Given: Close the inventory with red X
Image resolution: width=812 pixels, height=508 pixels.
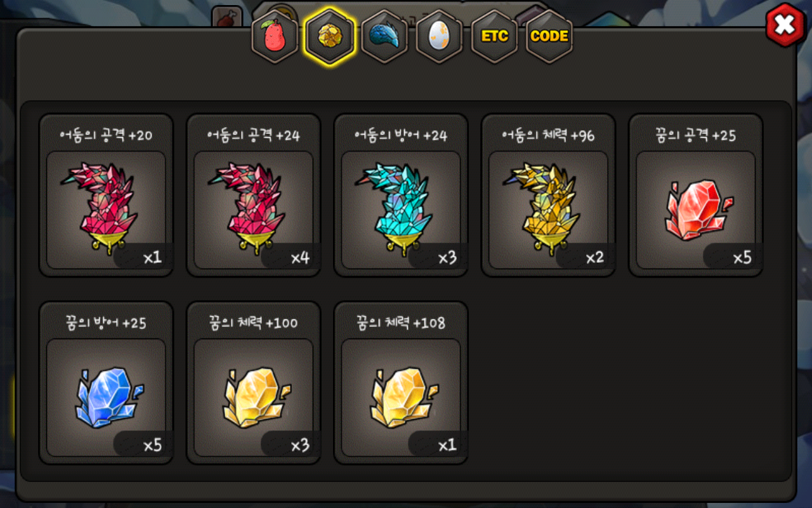Looking at the screenshot, I should (x=785, y=25).
